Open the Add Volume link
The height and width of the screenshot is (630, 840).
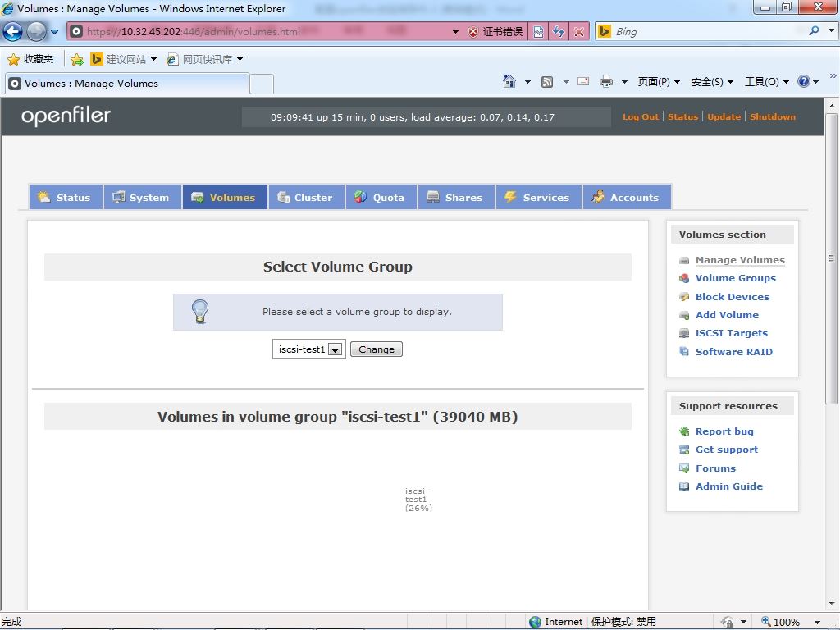tap(727, 315)
